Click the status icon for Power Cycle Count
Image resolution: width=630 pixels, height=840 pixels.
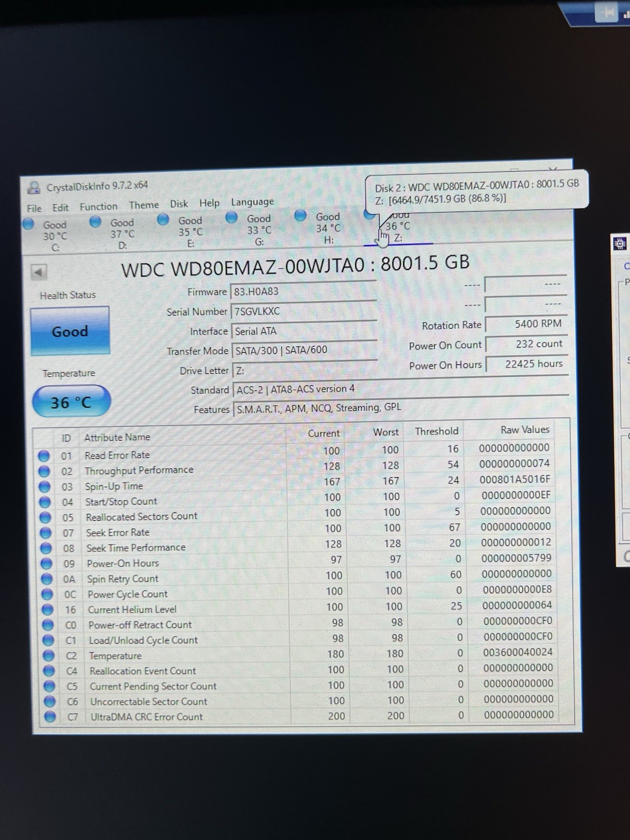point(47,594)
